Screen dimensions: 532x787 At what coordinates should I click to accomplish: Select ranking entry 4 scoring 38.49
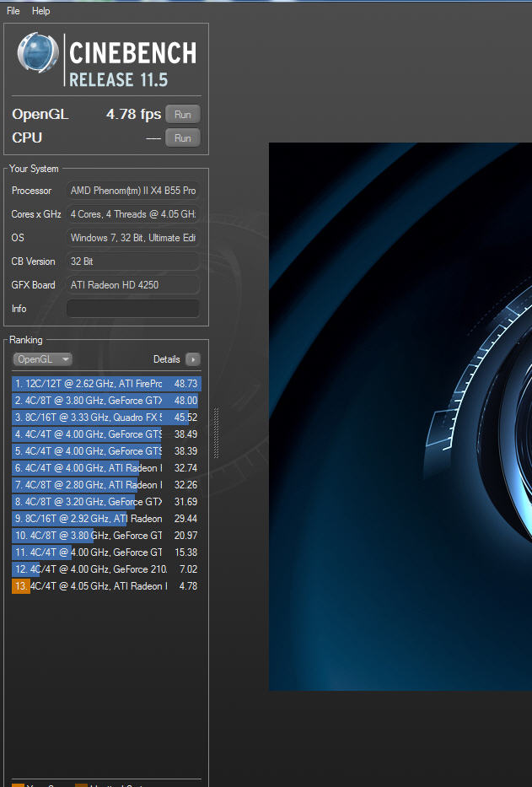[x=106, y=434]
